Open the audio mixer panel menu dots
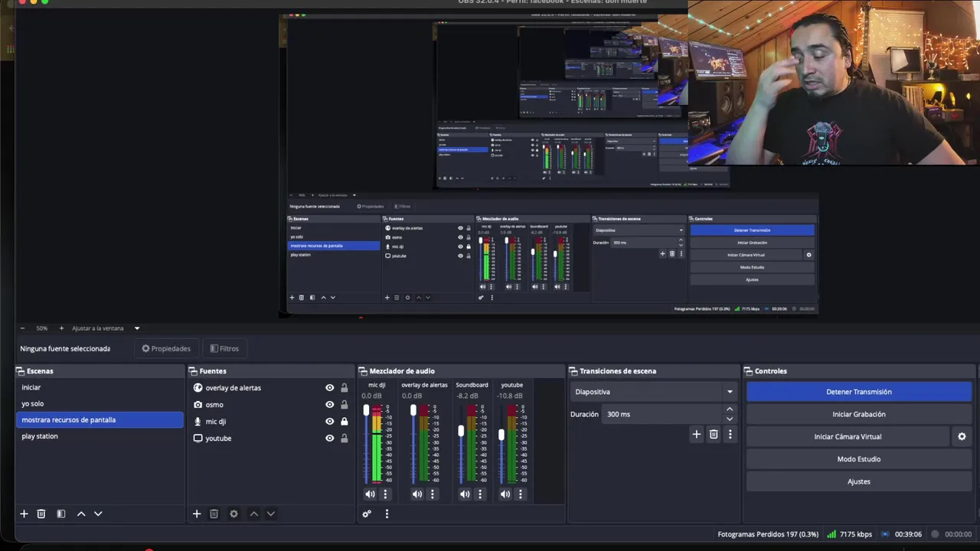Viewport: 980px width, 551px height. coord(387,514)
